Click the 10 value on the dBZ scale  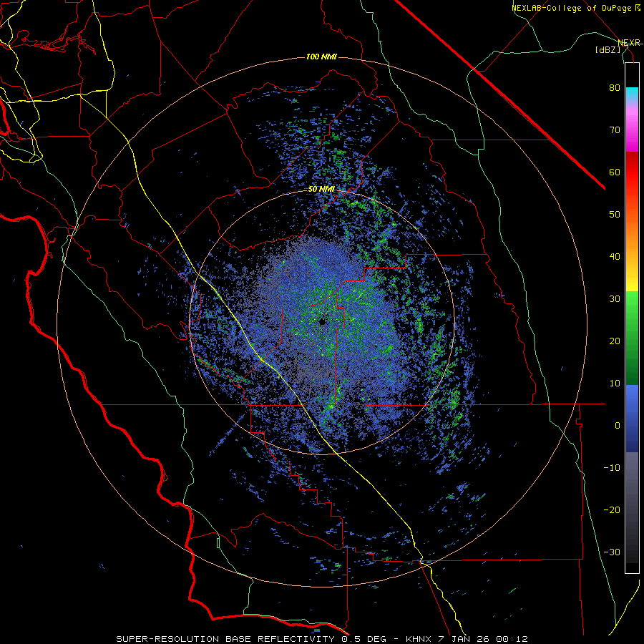615,384
